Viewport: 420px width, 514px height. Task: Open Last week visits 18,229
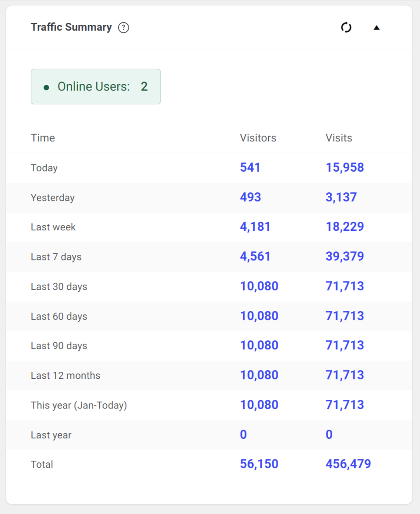pyautogui.click(x=345, y=227)
